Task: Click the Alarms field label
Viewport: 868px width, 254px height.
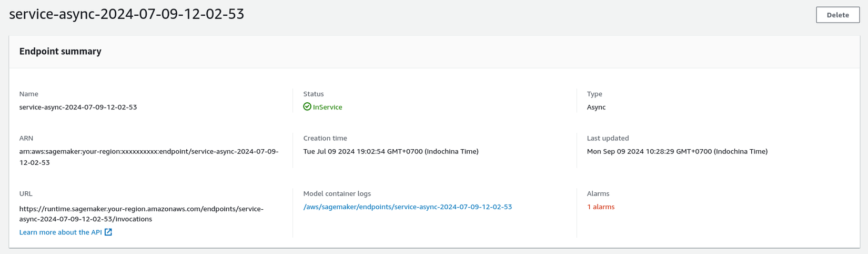Action: (x=598, y=194)
